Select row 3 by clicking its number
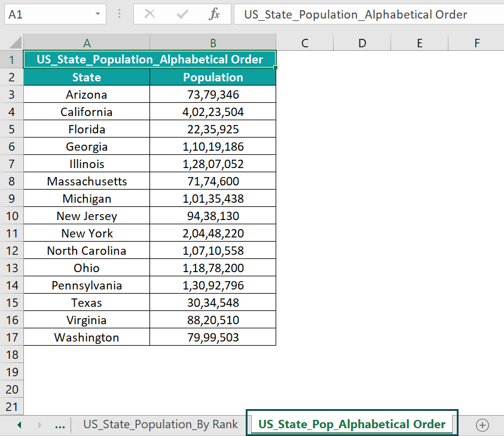The image size is (504, 436). [x=12, y=94]
